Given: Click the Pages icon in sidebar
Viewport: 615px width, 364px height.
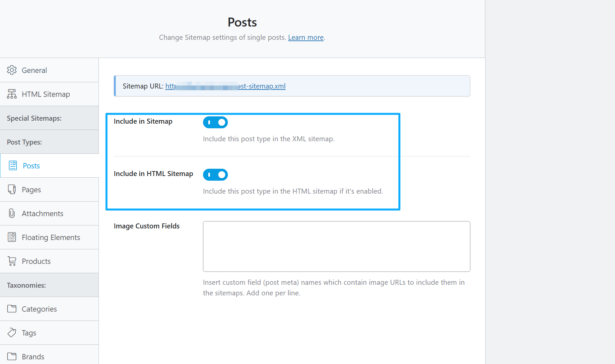Looking at the screenshot, I should pos(12,189).
